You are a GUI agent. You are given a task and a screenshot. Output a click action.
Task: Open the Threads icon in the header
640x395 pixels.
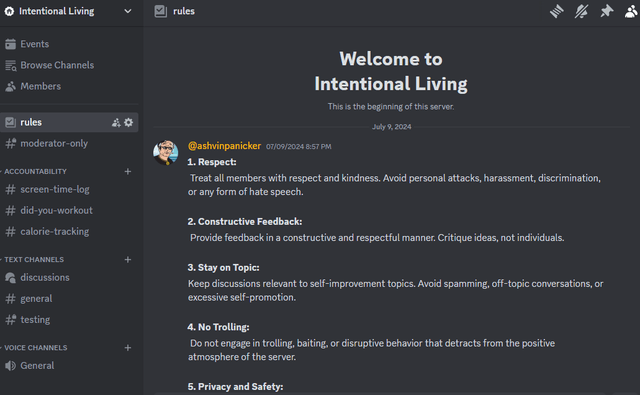(557, 11)
